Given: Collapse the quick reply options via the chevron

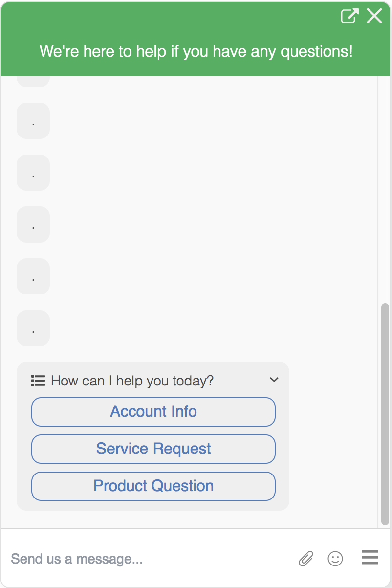Looking at the screenshot, I should tap(274, 380).
